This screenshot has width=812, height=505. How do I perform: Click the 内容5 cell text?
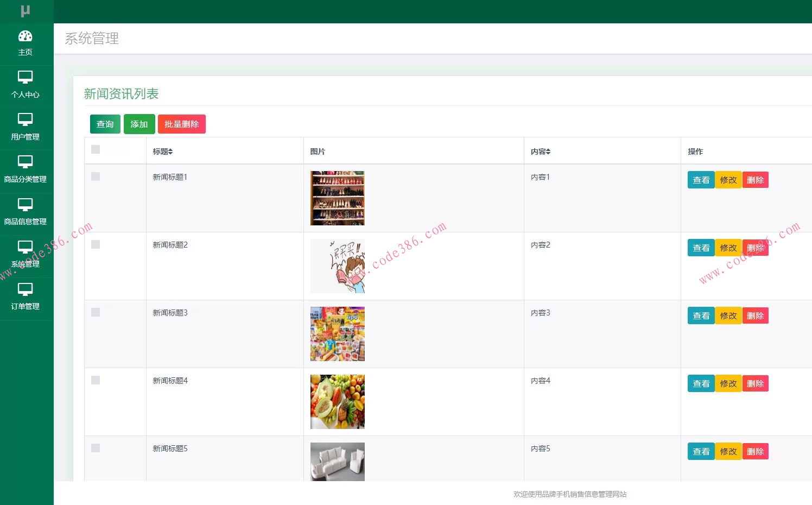[541, 449]
